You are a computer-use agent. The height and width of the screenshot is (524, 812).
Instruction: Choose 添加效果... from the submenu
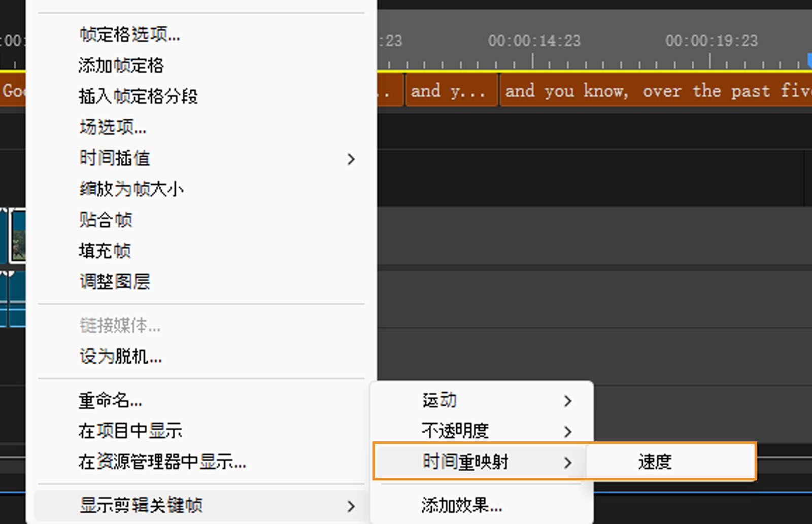(x=482, y=506)
